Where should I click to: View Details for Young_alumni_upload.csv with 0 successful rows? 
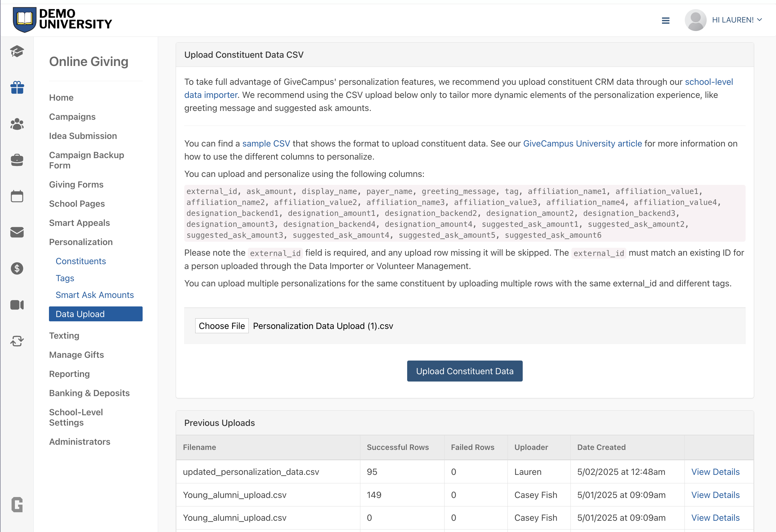715,518
